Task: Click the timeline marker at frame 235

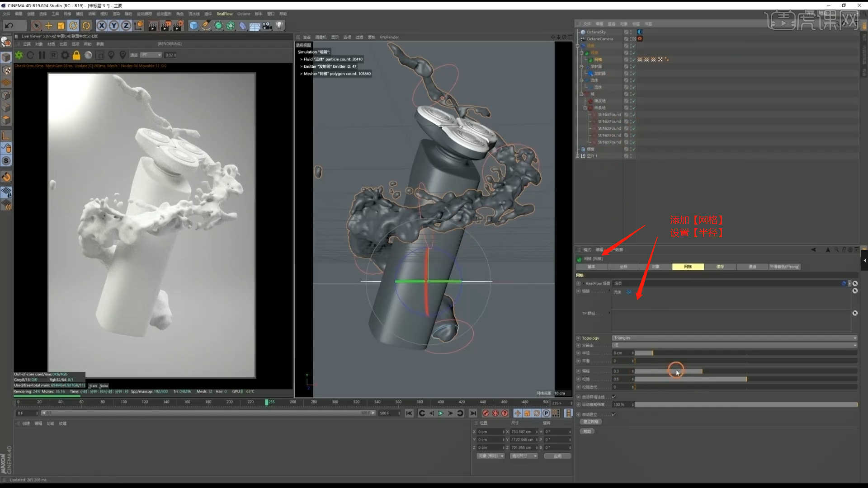Action: pyautogui.click(x=267, y=402)
